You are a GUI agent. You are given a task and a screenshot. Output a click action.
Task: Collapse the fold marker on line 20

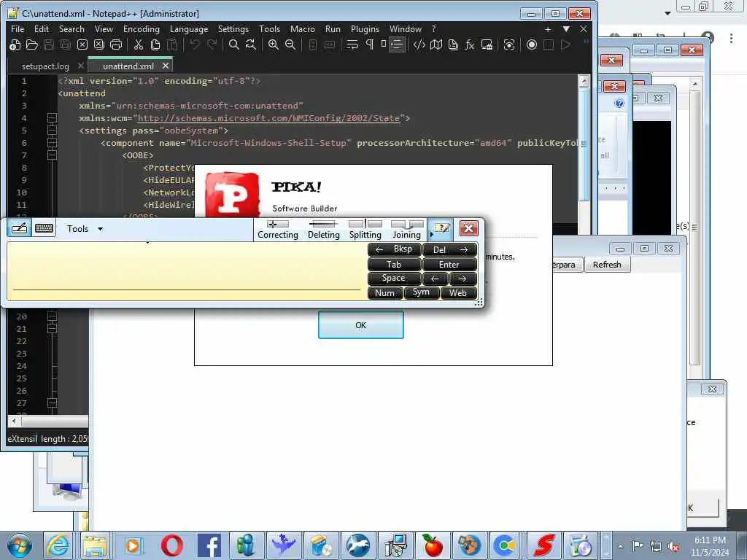pos(53,316)
